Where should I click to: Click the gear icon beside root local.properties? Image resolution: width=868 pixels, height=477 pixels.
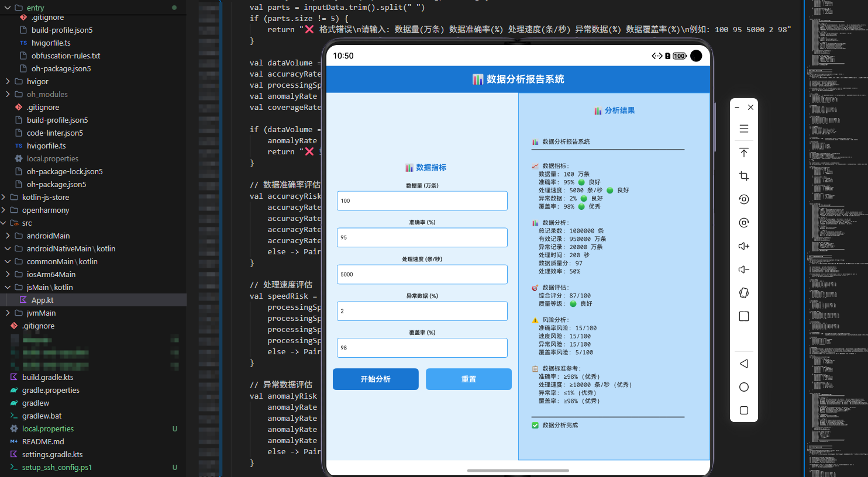click(14, 428)
